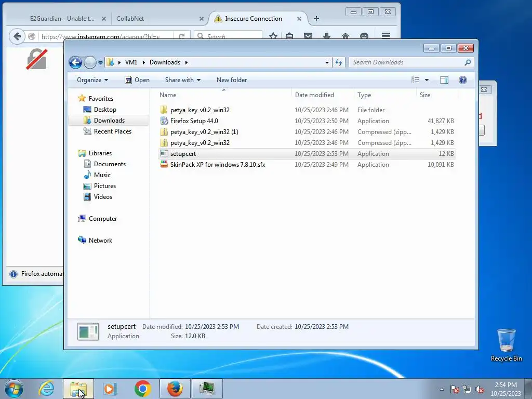Open the Share with dropdown
The width and height of the screenshot is (532, 399).
pos(182,80)
